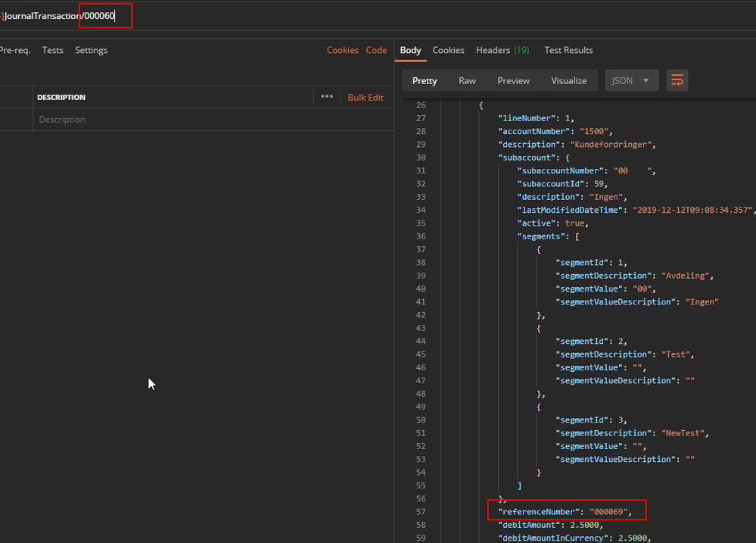Click Bulk Edit for parameters
The width and height of the screenshot is (756, 543).
pos(366,97)
